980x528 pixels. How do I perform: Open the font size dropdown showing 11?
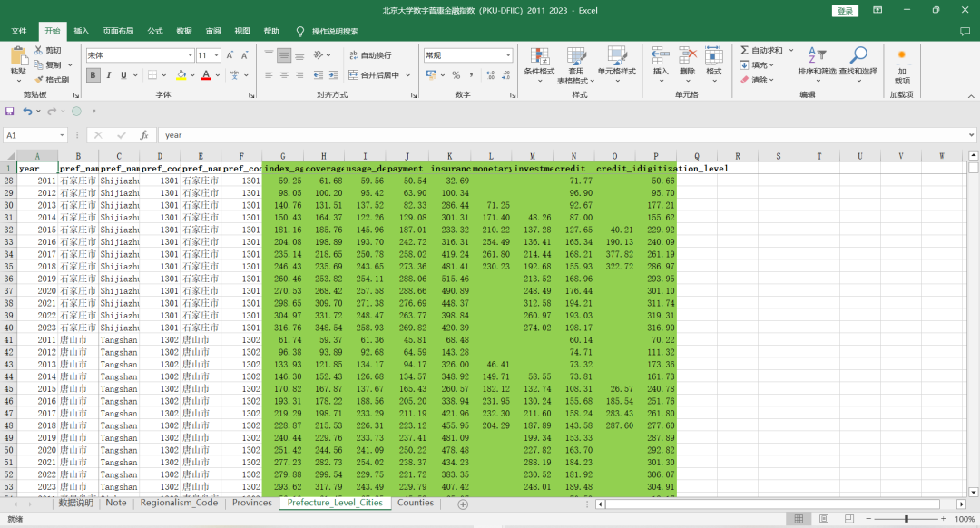(x=216, y=55)
